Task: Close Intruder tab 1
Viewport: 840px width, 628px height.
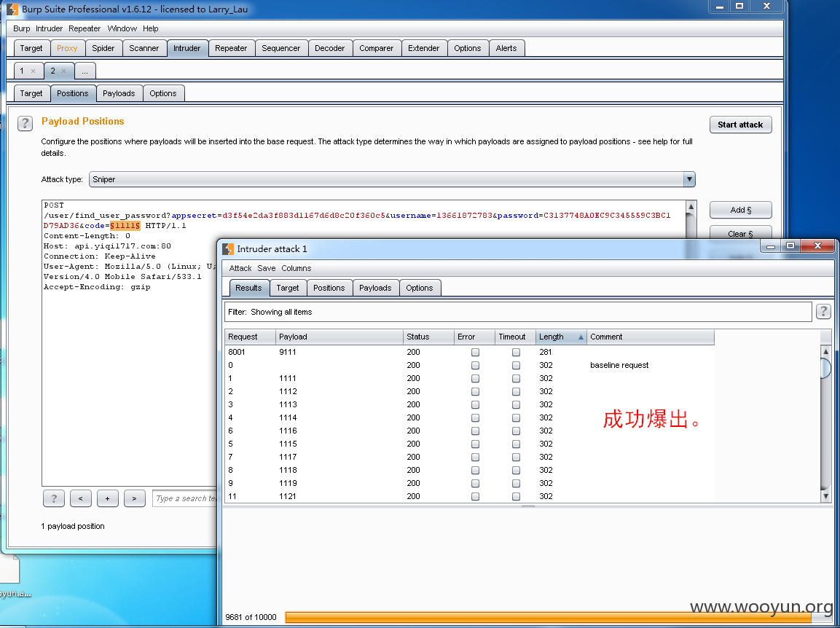Action: point(34,71)
